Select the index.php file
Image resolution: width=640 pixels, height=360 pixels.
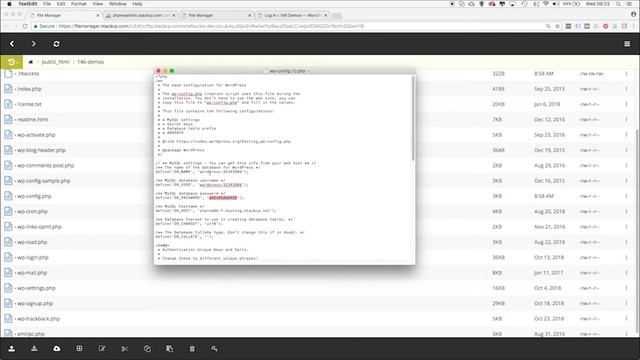29,89
